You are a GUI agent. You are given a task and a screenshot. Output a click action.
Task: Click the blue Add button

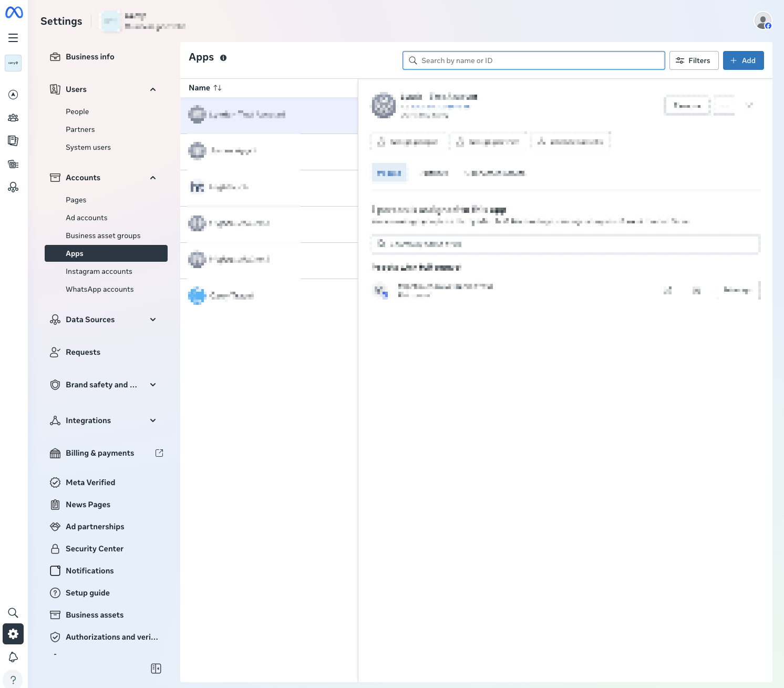click(x=743, y=60)
